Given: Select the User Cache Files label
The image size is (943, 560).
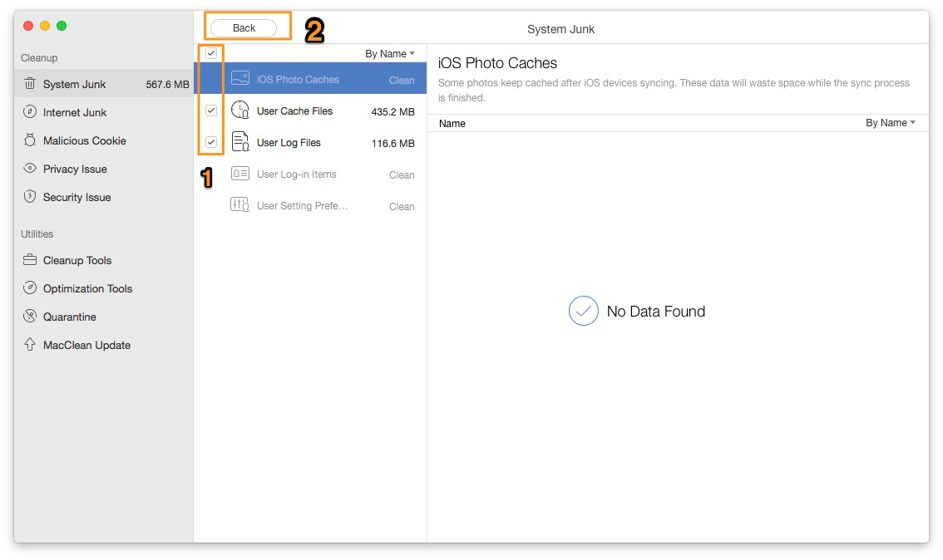Looking at the screenshot, I should click(294, 111).
